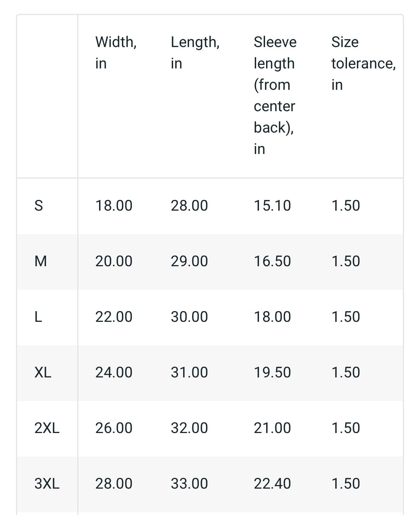420x515 pixels.
Task: Select the "Size tolerance, in" header
Action: (x=363, y=63)
